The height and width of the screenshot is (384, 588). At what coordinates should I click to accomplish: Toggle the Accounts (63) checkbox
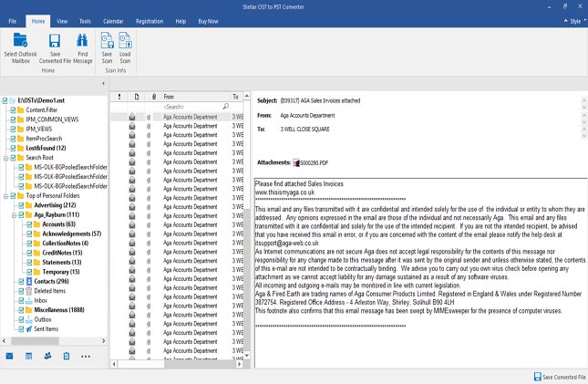coord(29,224)
